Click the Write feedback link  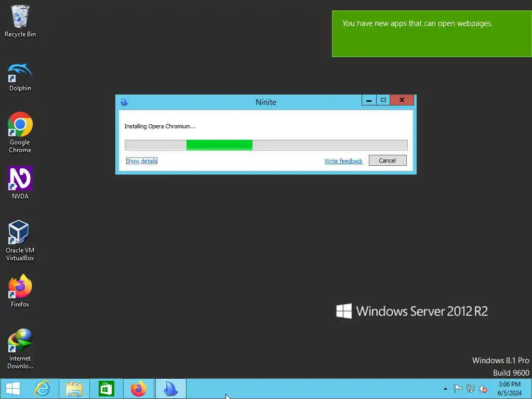(343, 161)
